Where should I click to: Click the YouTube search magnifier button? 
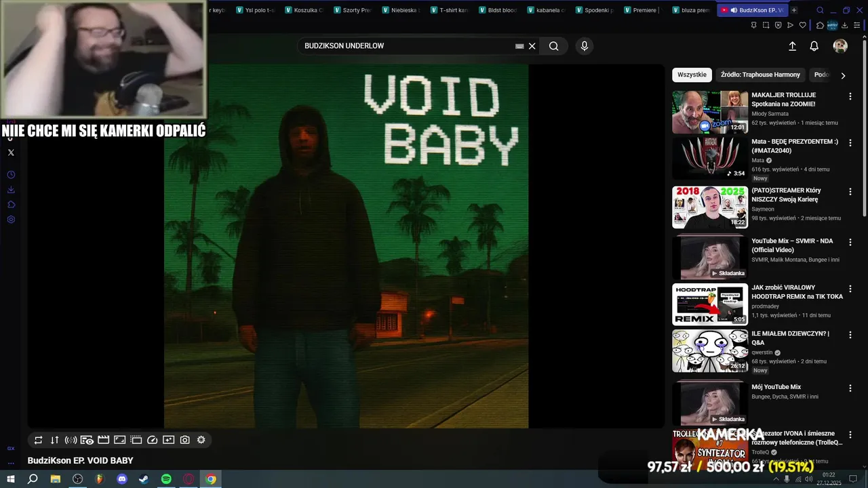click(554, 46)
